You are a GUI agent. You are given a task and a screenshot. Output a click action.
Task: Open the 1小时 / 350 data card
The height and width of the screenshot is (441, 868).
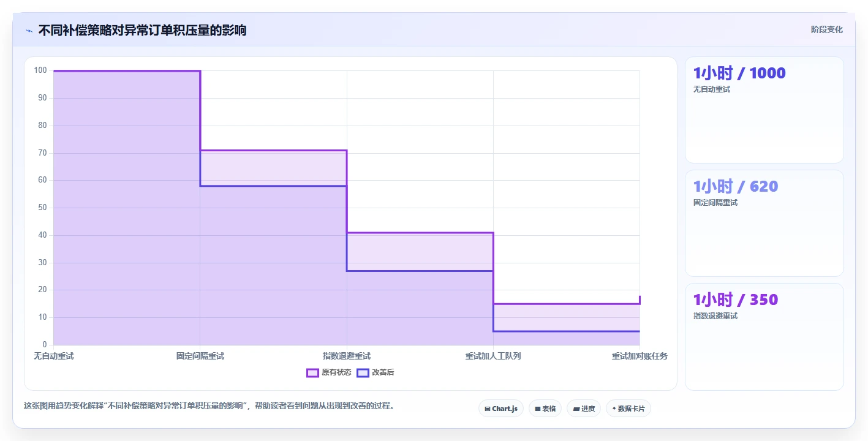764,337
